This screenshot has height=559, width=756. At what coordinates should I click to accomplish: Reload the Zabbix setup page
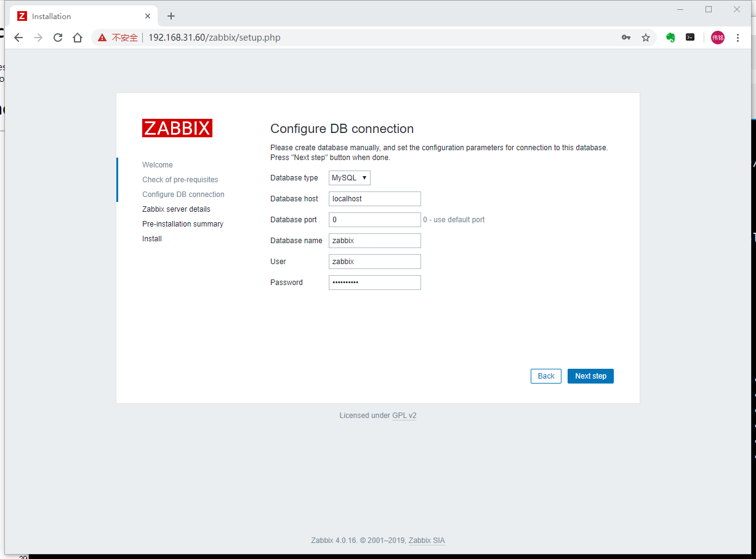[58, 38]
